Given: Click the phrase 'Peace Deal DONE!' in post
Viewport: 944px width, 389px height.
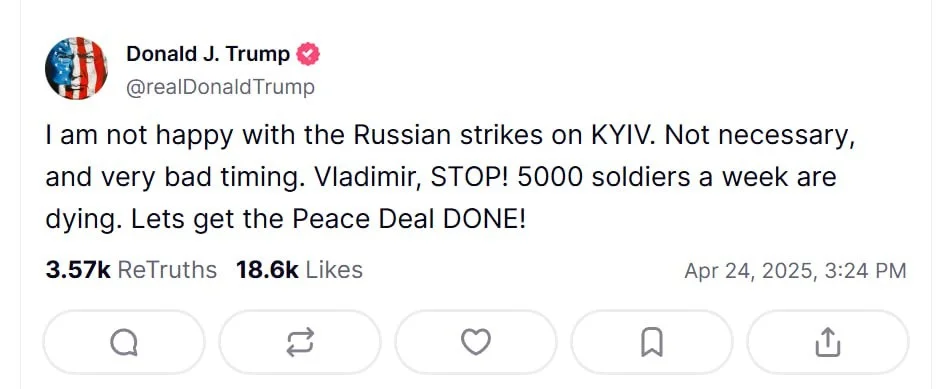Looking at the screenshot, I should click(409, 220).
